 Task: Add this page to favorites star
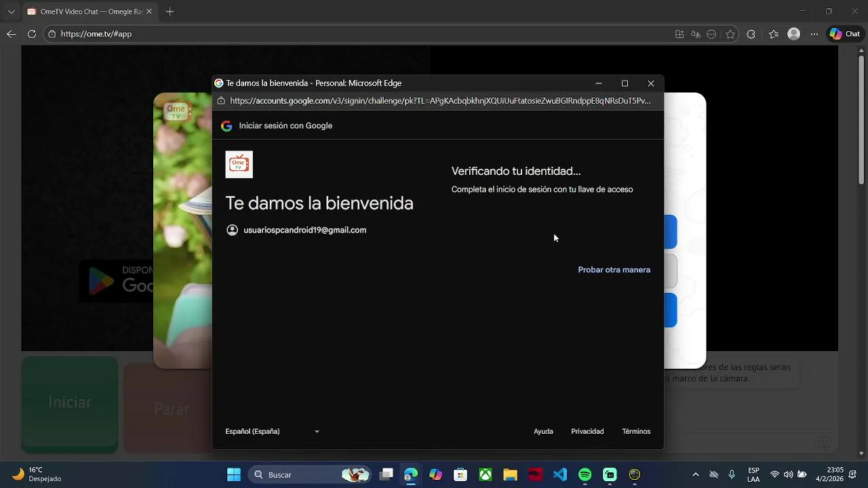click(x=730, y=34)
